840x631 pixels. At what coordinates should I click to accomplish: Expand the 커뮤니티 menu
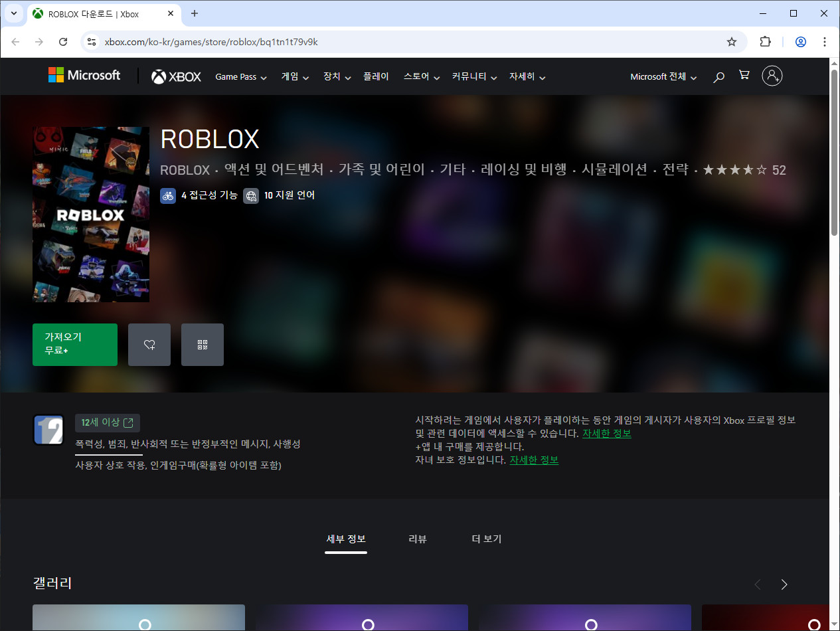point(475,77)
